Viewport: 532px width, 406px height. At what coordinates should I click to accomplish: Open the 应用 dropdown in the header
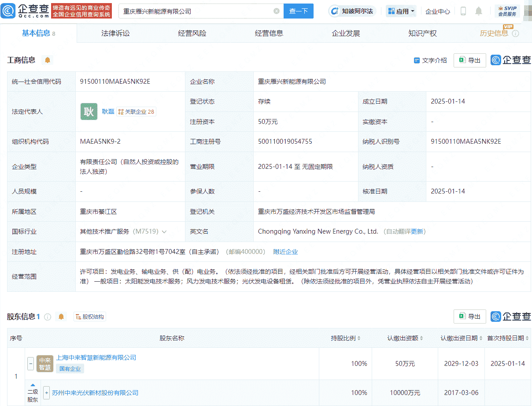tap(401, 11)
